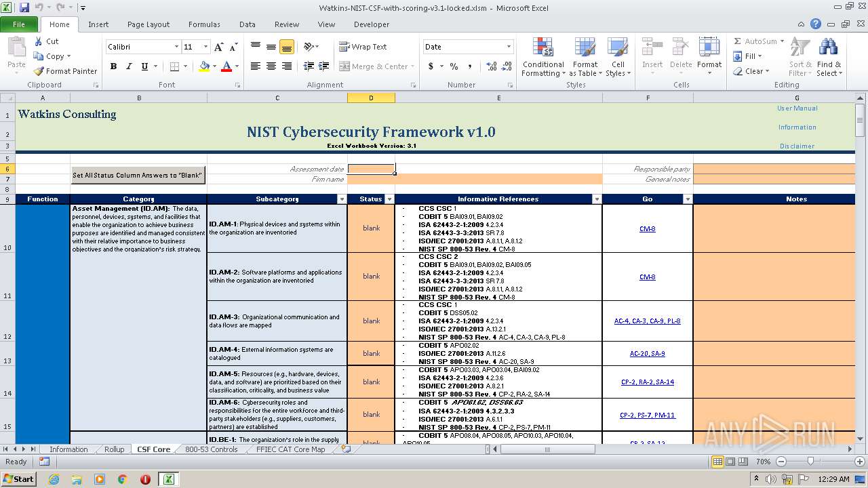Open the Clear dropdown
The image size is (868, 488).
[751, 71]
